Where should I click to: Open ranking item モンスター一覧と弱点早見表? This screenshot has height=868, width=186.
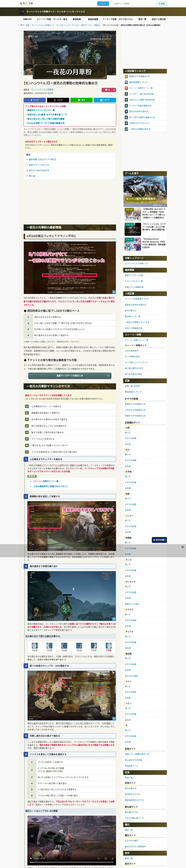point(141,94)
